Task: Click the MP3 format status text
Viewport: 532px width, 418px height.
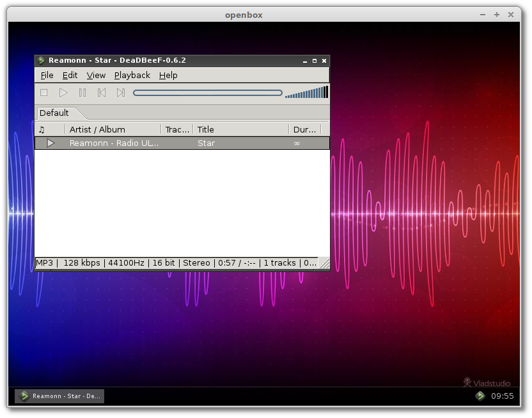Action: [45, 263]
